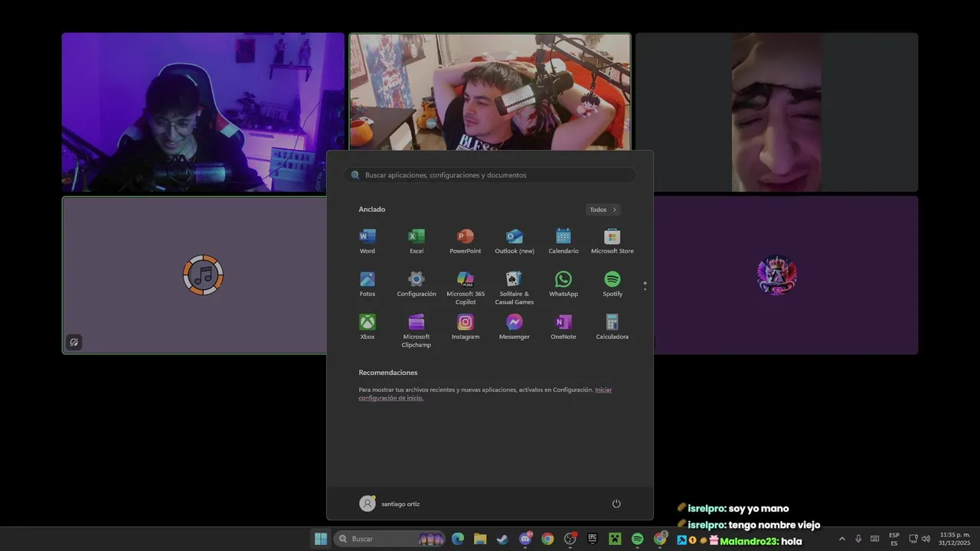Open the santiago ortiz user account menu
This screenshot has width=980, height=551.
point(390,504)
